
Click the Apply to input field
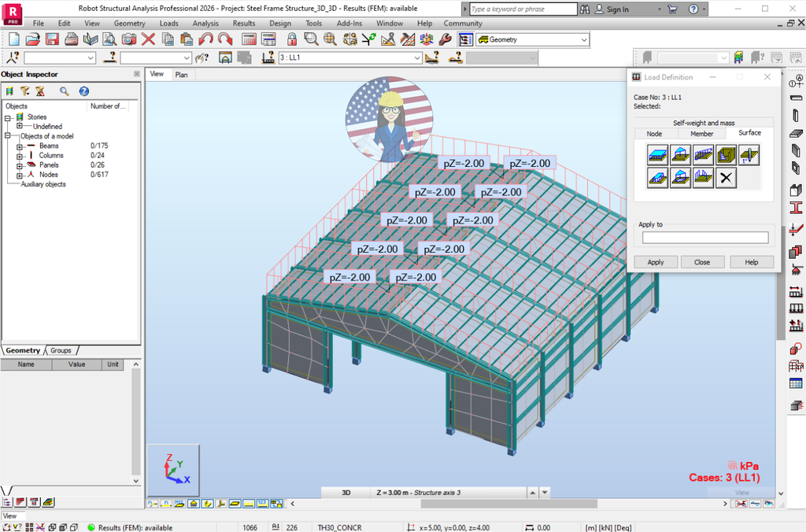click(x=704, y=237)
